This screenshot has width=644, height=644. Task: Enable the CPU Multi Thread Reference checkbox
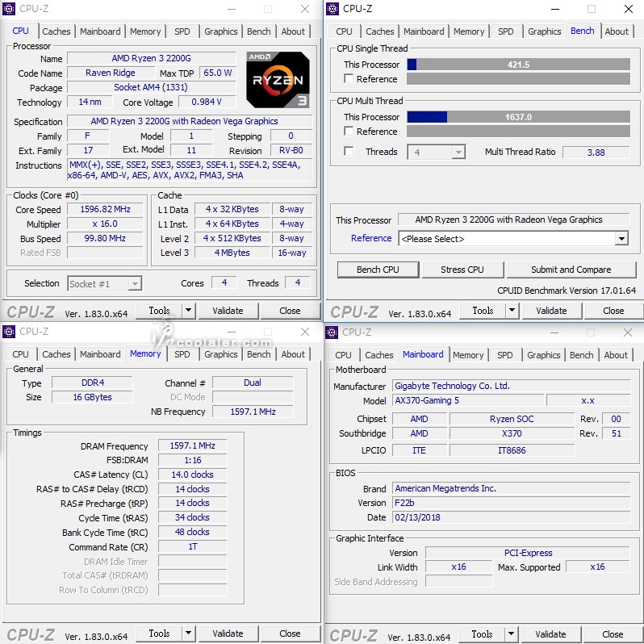[x=349, y=132]
